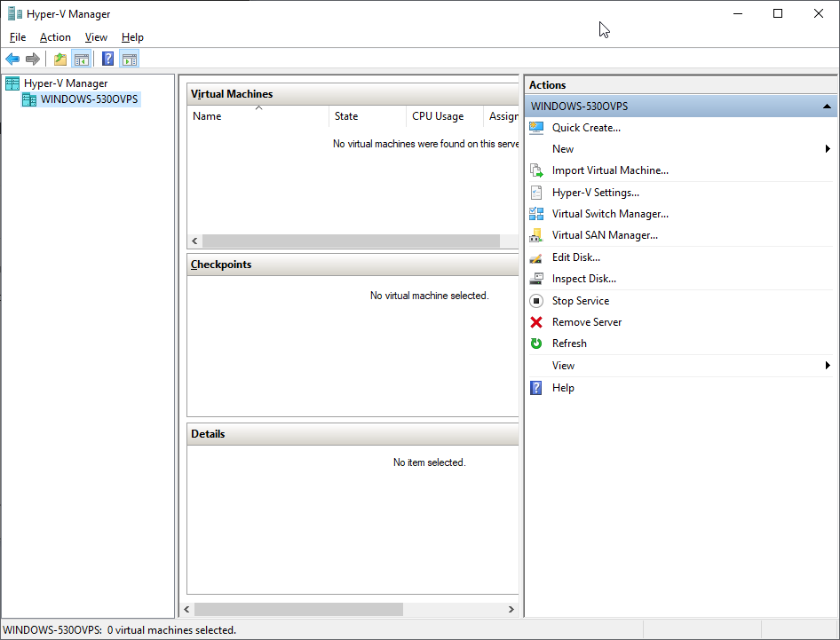Open the File menu
The height and width of the screenshot is (640, 840).
pos(18,37)
